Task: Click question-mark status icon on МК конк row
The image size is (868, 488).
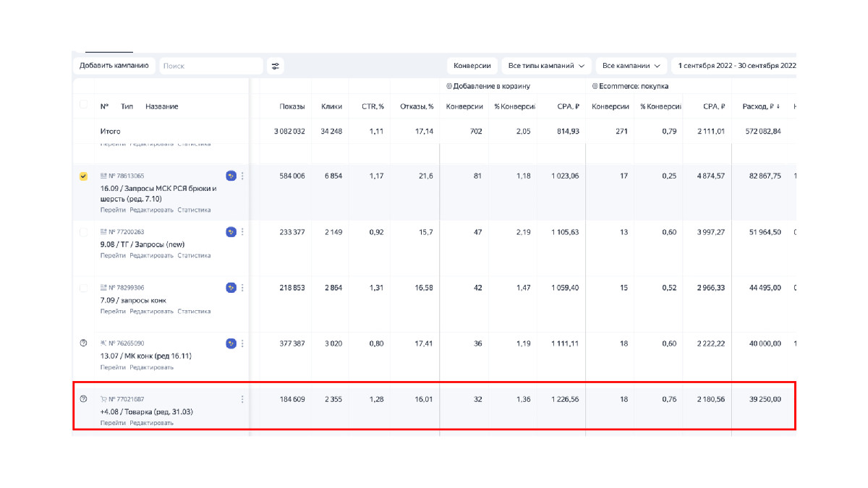Action: [x=83, y=343]
